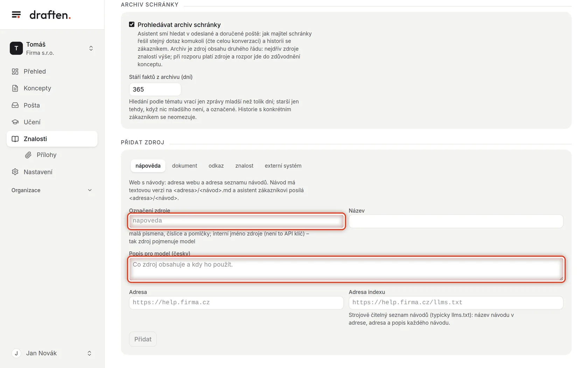Click the Adresa indexu input field
This screenshot has height=368, width=588.
pos(456,302)
